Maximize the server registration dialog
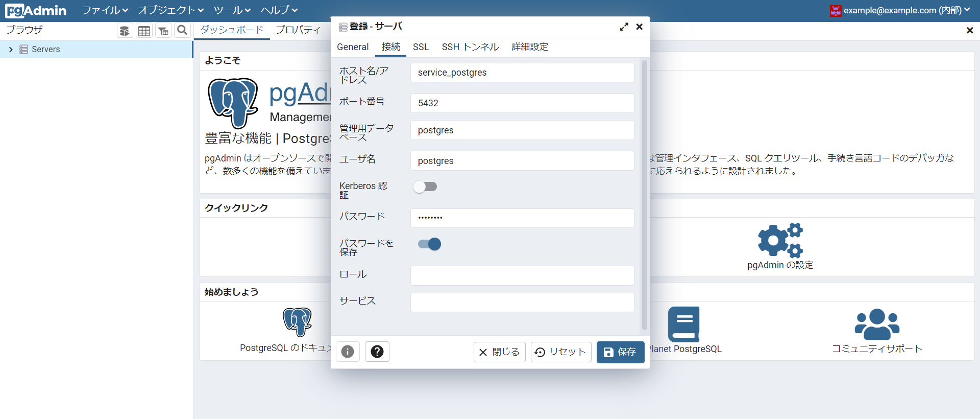 [624, 27]
